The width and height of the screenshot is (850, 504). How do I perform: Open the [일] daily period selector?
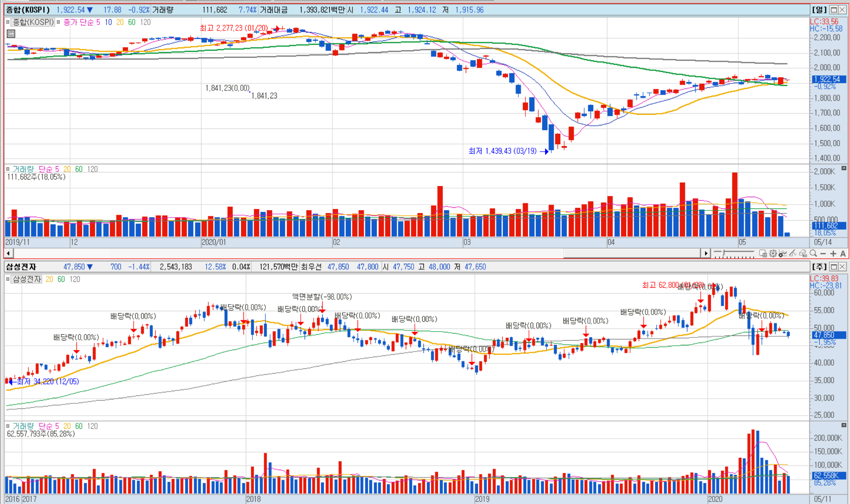coord(819,10)
